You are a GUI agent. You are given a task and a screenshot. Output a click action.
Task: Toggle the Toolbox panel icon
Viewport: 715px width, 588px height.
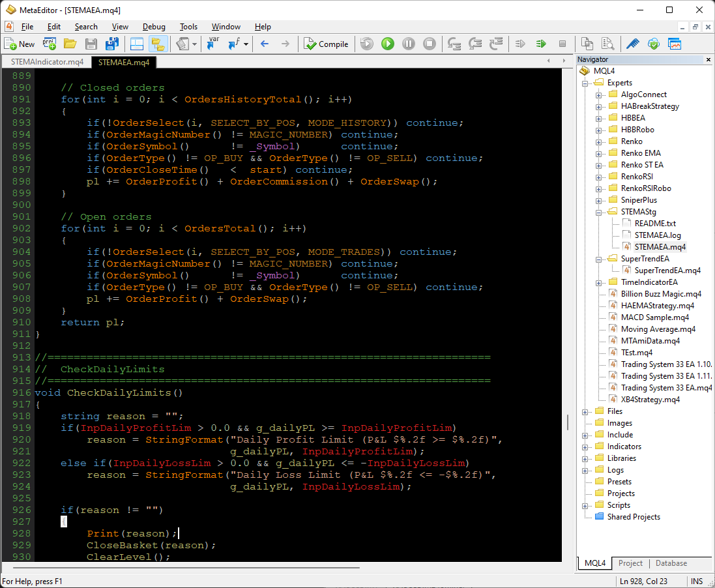coord(137,44)
